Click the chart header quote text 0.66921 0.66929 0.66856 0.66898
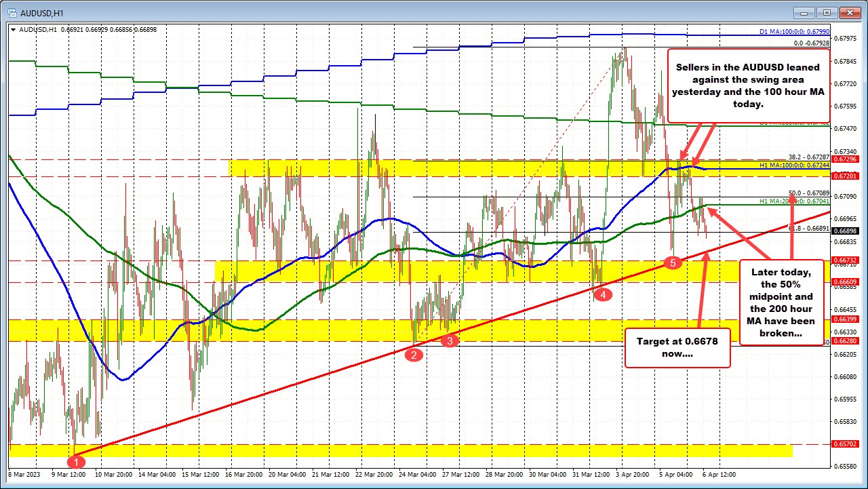The width and height of the screenshot is (868, 489). (109, 29)
